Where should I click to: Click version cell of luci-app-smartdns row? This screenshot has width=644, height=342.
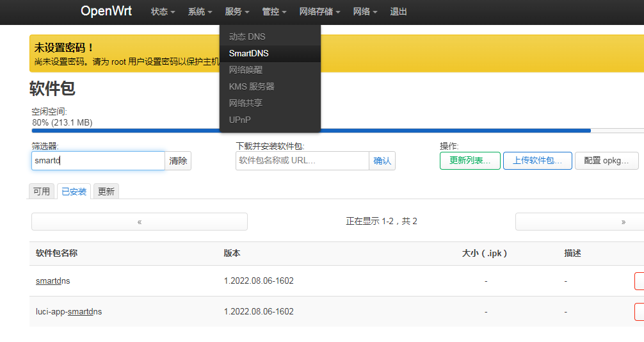click(259, 312)
